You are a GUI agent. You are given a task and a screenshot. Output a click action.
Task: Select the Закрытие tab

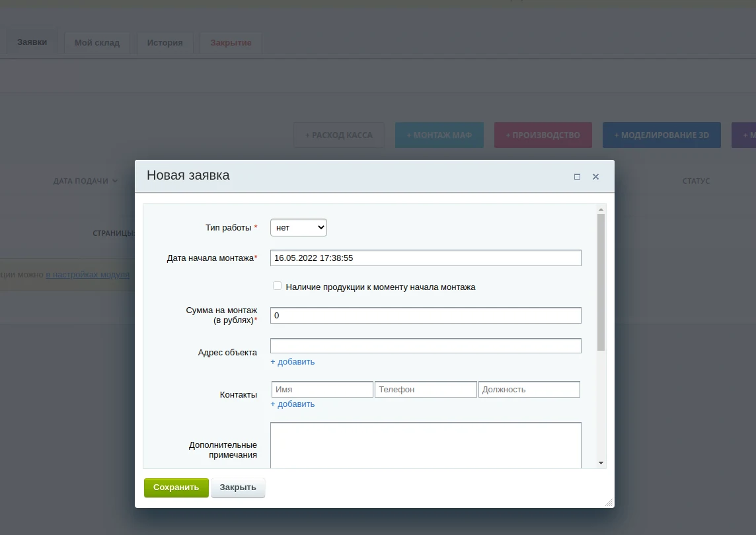(x=231, y=43)
